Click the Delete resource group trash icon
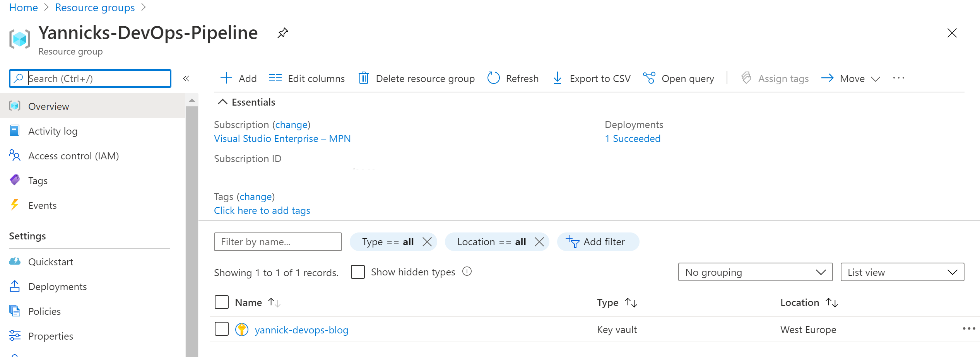Image resolution: width=980 pixels, height=357 pixels. (x=363, y=79)
